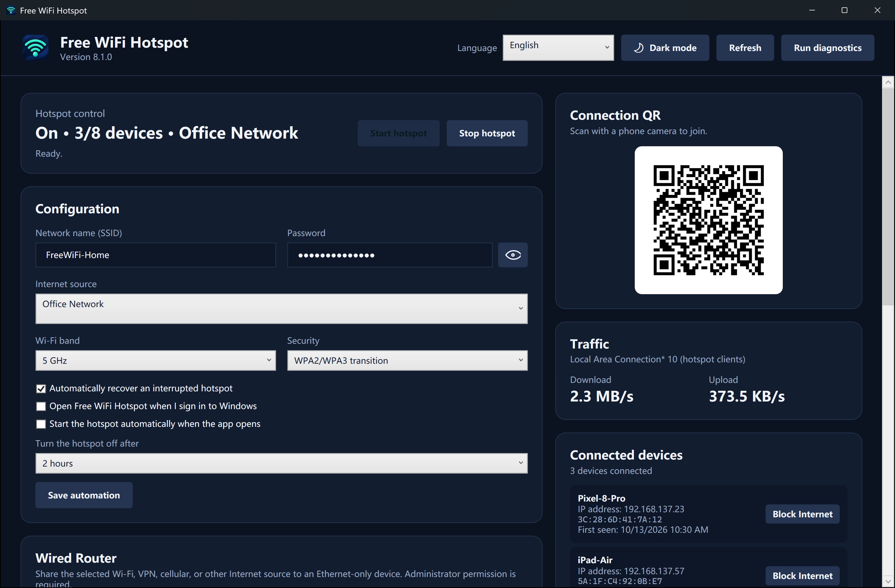The width and height of the screenshot is (895, 588).
Task: Click the "3 devices connected" text
Action: [x=611, y=471]
